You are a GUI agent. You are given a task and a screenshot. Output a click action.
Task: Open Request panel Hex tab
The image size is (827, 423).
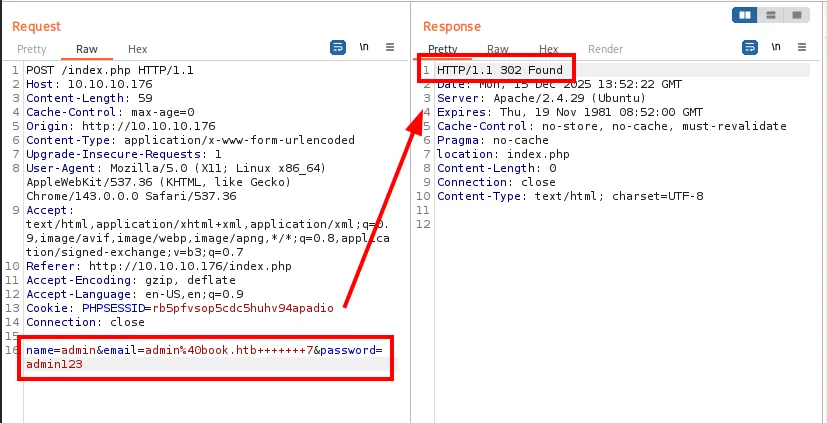pos(138,49)
